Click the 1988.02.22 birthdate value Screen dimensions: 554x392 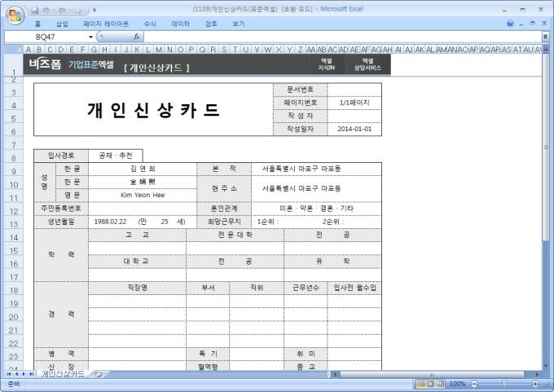coord(110,222)
